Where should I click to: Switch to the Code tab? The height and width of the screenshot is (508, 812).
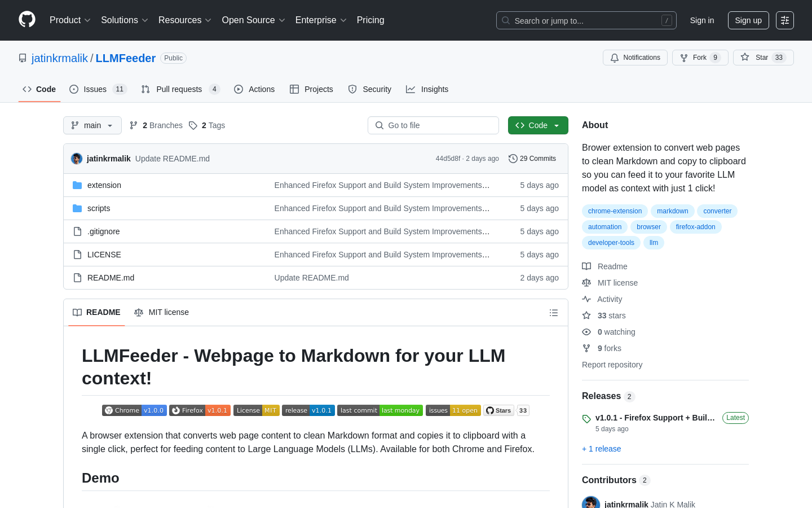point(39,89)
